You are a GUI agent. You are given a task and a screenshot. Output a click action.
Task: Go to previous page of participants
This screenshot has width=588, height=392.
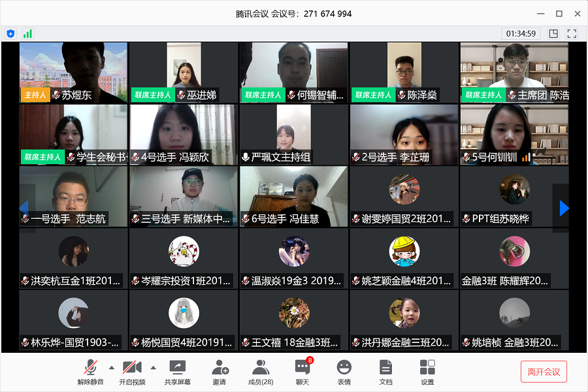[24, 208]
